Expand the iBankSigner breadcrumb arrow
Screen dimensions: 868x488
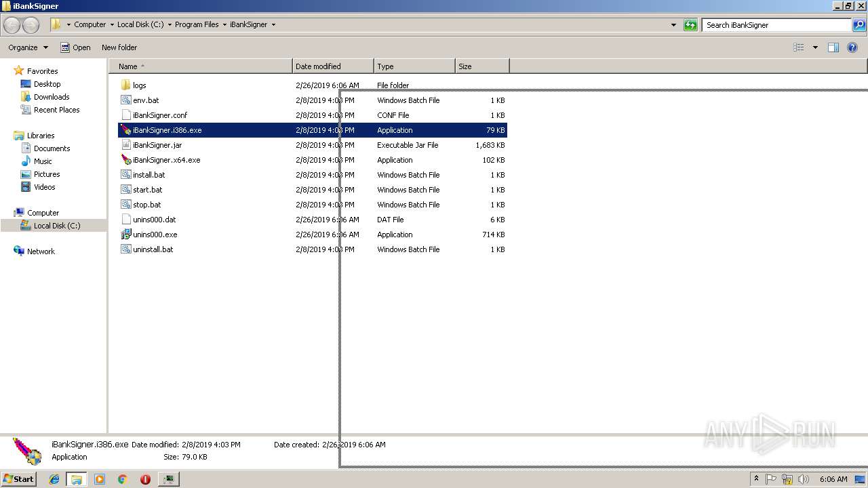click(273, 25)
